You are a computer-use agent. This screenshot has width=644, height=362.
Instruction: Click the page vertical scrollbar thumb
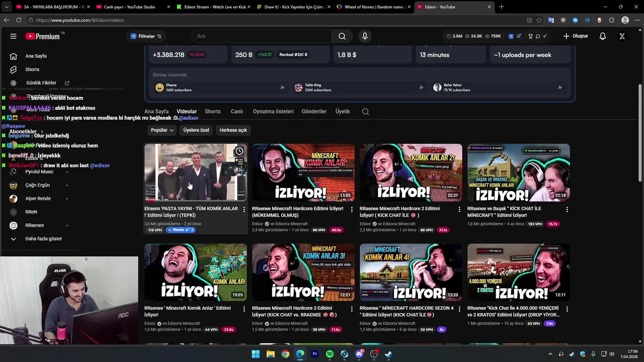coord(640,133)
